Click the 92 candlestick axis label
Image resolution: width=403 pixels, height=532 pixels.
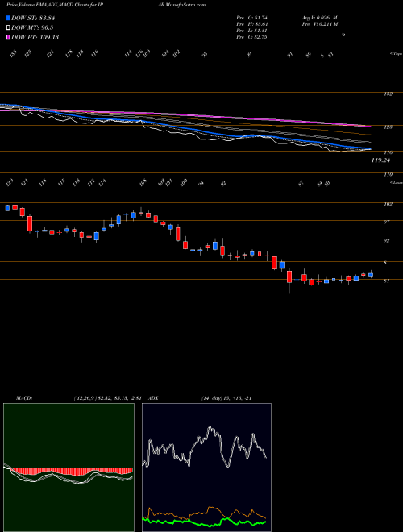pyautogui.click(x=388, y=240)
